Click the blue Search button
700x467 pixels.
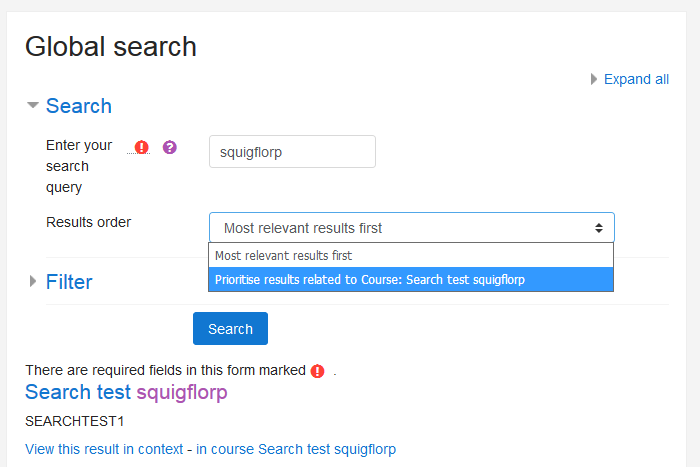click(x=230, y=329)
